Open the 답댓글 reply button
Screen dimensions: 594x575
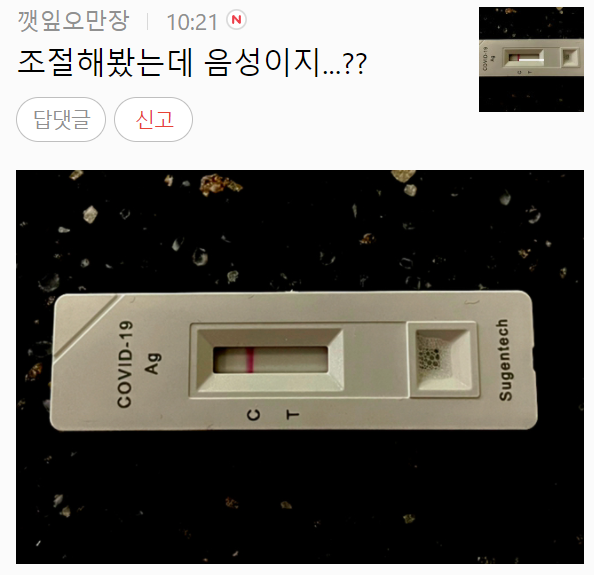(x=61, y=119)
